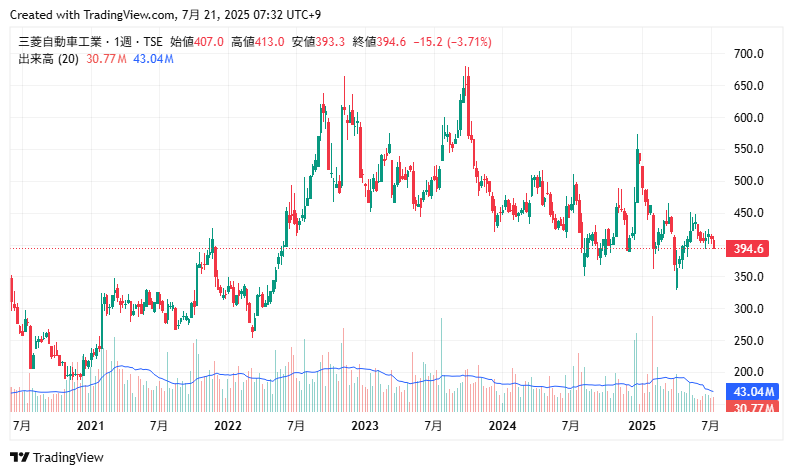Click the TradingView logo icon

click(x=20, y=457)
